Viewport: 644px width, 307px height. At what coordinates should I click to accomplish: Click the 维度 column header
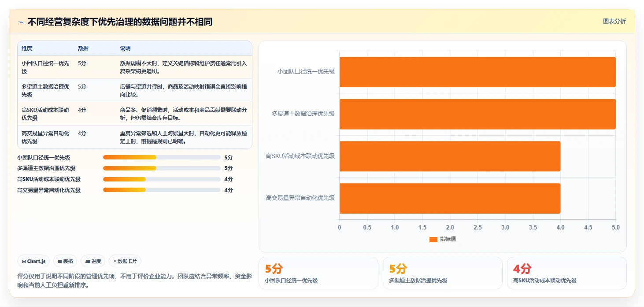coord(27,48)
